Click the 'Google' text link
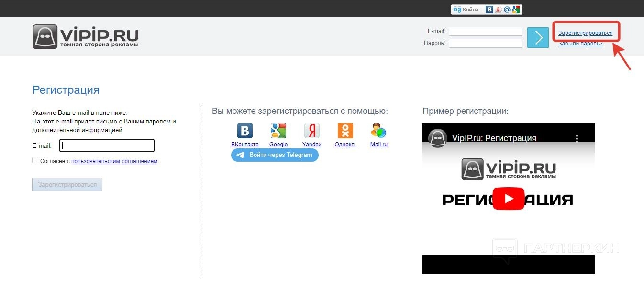Image resolution: width=644 pixels, height=290 pixels. 278,145
